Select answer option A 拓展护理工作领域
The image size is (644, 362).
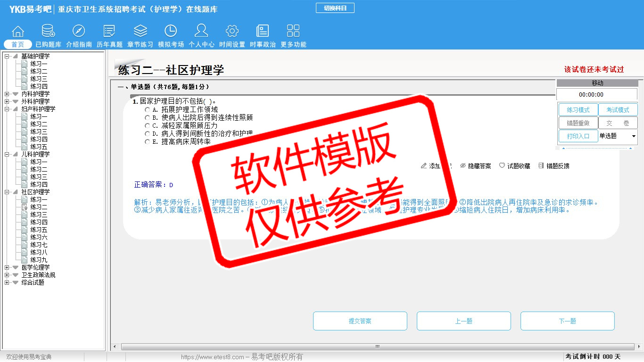pyautogui.click(x=148, y=110)
